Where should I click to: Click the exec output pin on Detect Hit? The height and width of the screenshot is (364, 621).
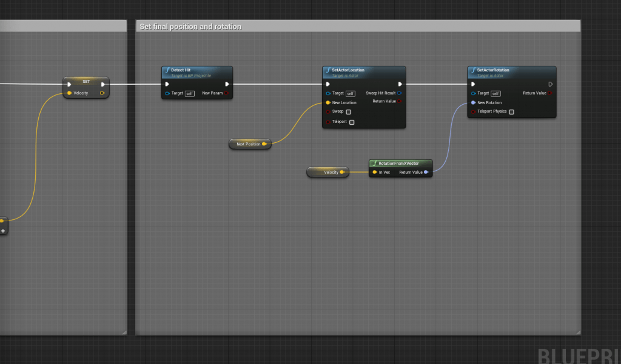point(227,84)
